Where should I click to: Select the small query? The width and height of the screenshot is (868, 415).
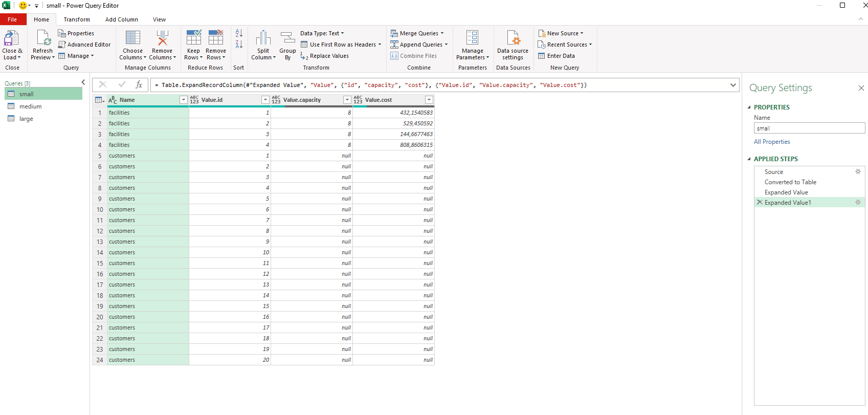coord(43,94)
